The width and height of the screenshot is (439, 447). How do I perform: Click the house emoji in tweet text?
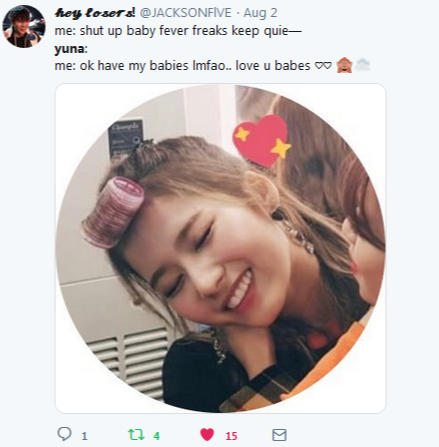344,65
